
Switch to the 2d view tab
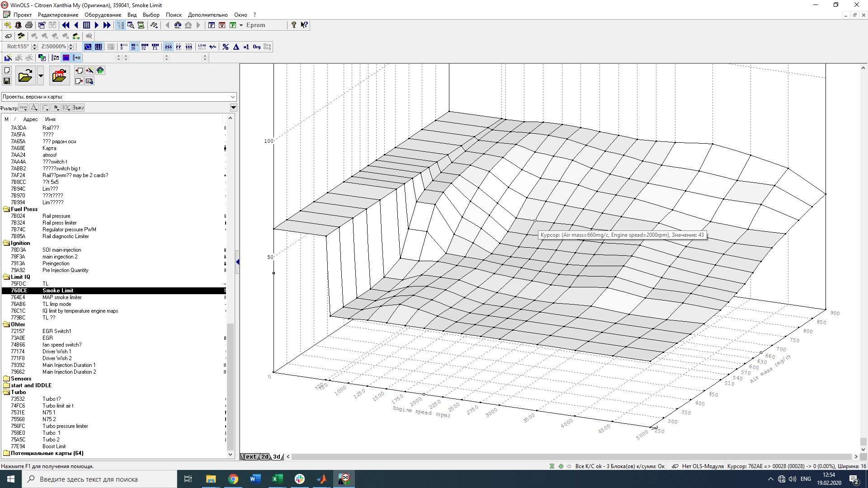pyautogui.click(x=265, y=457)
